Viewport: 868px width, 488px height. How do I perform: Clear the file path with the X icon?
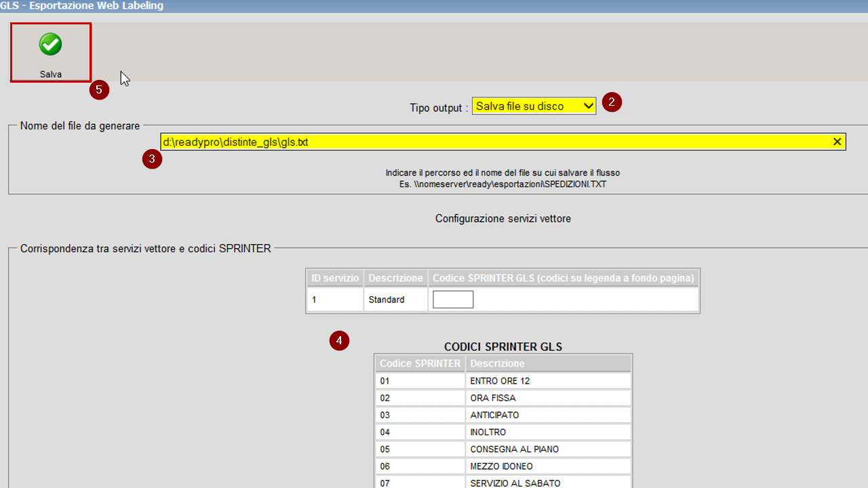(837, 142)
